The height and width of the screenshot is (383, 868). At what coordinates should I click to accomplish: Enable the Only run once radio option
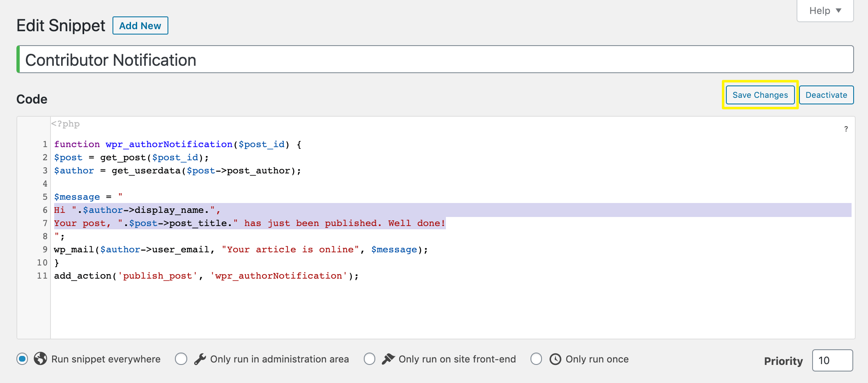(x=536, y=359)
